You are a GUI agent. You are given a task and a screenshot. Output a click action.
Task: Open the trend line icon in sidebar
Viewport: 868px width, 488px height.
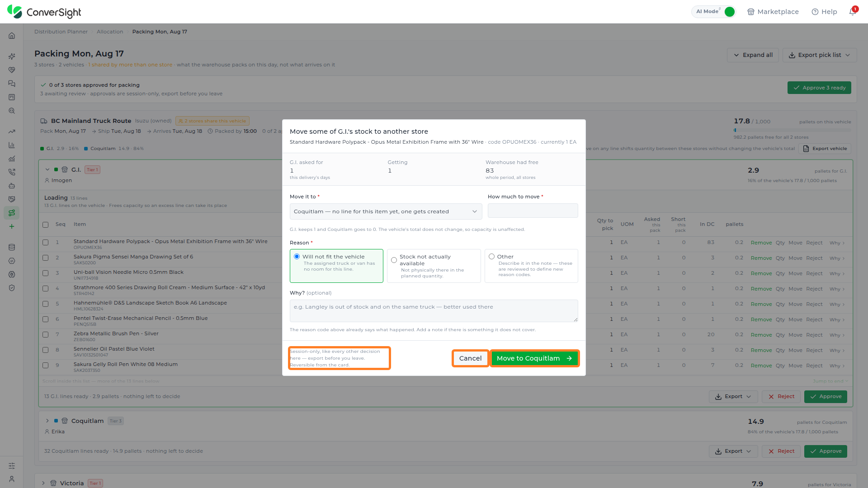coord(12,131)
